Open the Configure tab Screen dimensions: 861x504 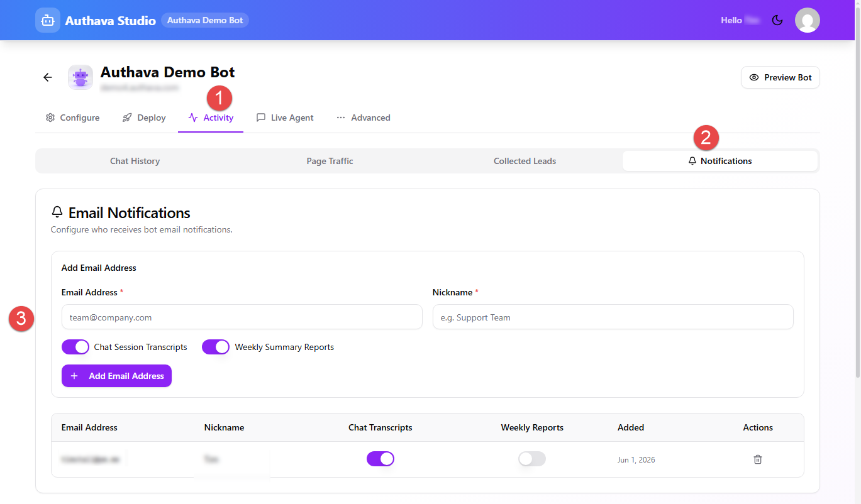pos(72,118)
